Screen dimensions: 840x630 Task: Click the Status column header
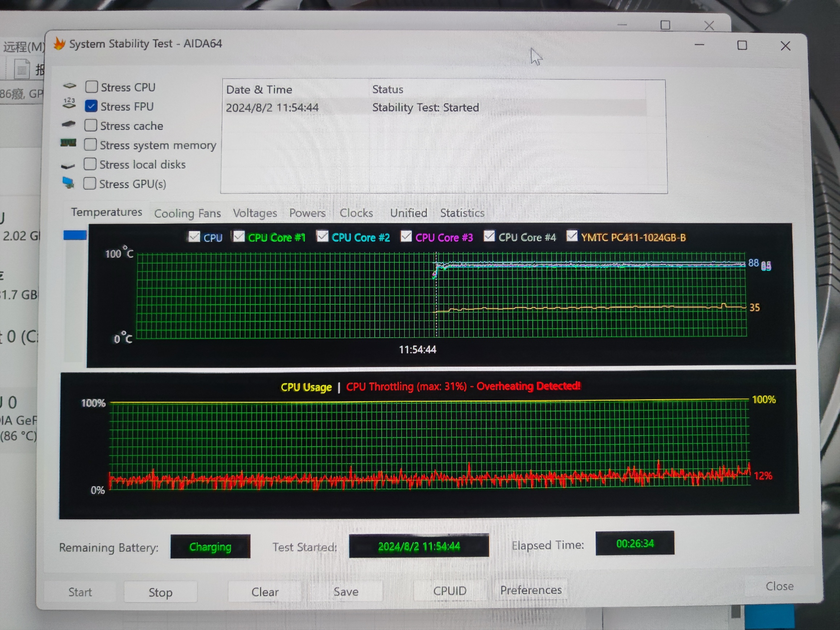388,89
